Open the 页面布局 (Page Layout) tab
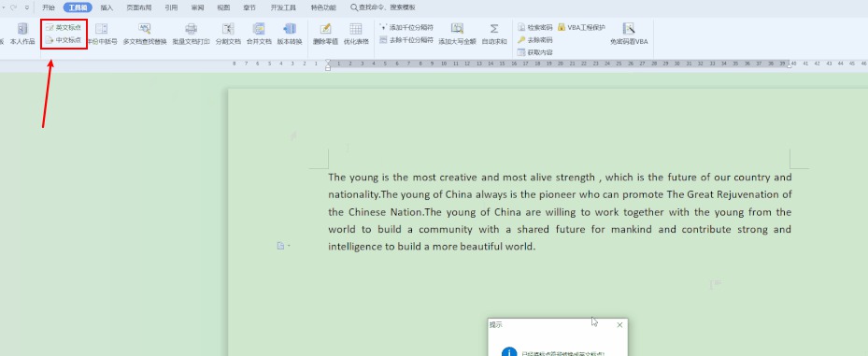The height and width of the screenshot is (356, 868). pos(139,7)
